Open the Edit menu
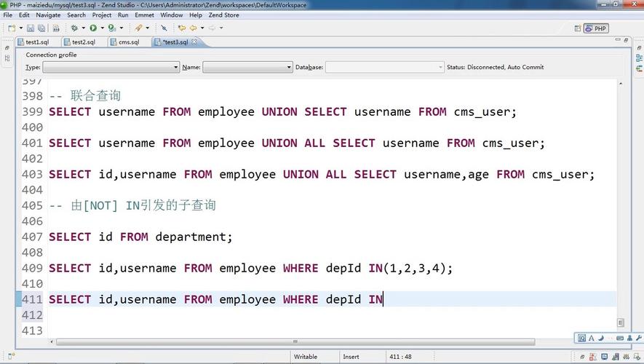 click(24, 15)
